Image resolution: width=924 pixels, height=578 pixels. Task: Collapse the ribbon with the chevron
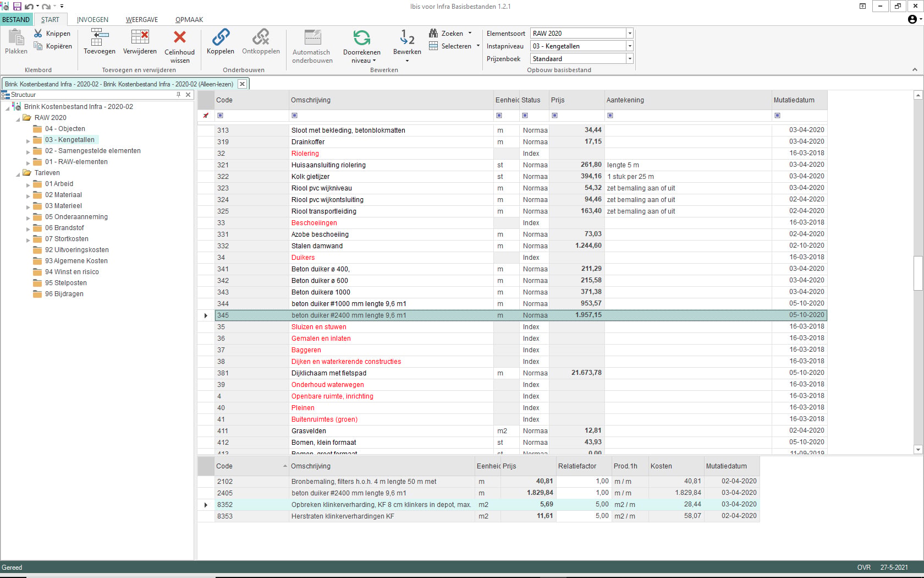point(915,69)
